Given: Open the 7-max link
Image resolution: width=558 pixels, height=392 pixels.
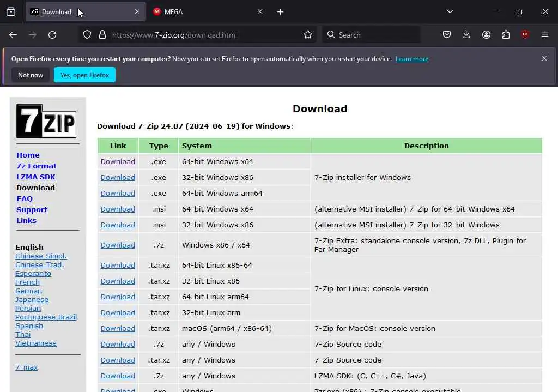Looking at the screenshot, I should point(26,367).
